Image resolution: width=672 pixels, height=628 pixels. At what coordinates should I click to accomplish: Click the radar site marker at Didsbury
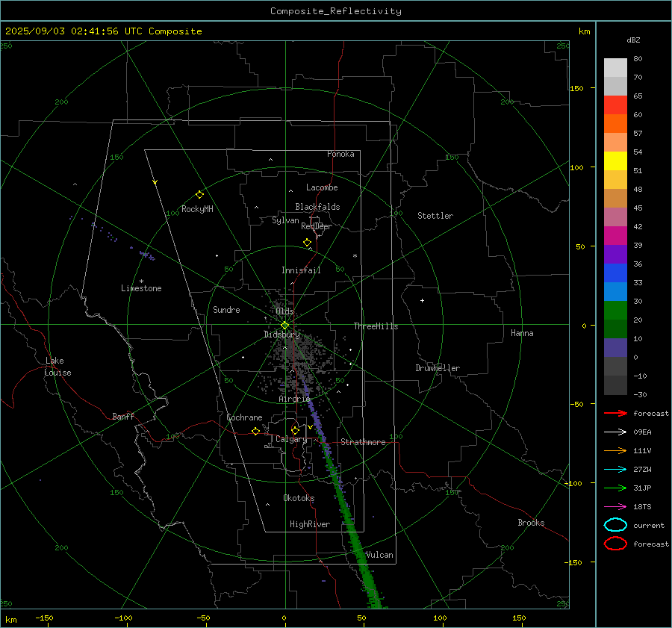pyautogui.click(x=284, y=326)
